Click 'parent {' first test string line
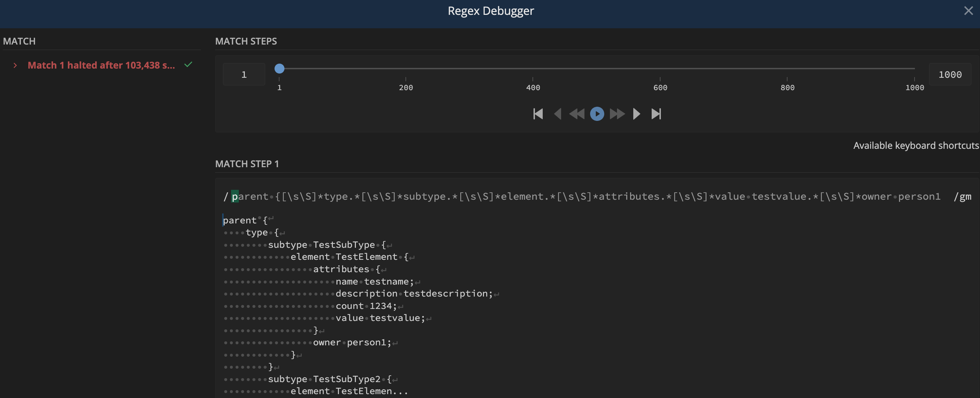Image resolution: width=980 pixels, height=398 pixels. tap(245, 220)
